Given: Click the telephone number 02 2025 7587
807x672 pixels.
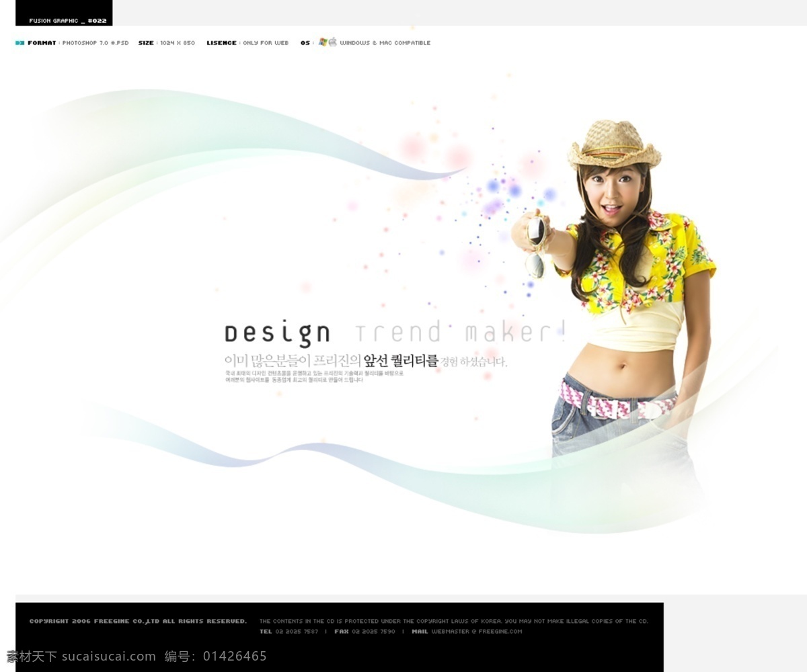Looking at the screenshot, I should tap(297, 632).
